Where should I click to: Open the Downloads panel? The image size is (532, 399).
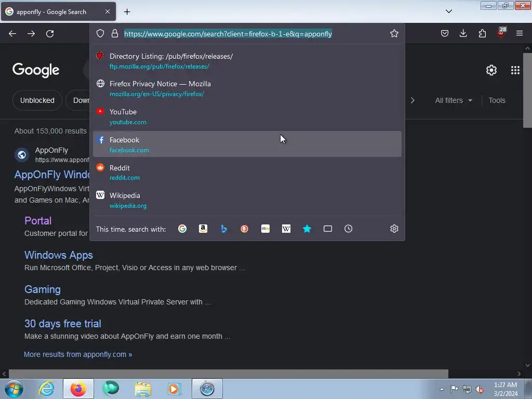(x=463, y=33)
